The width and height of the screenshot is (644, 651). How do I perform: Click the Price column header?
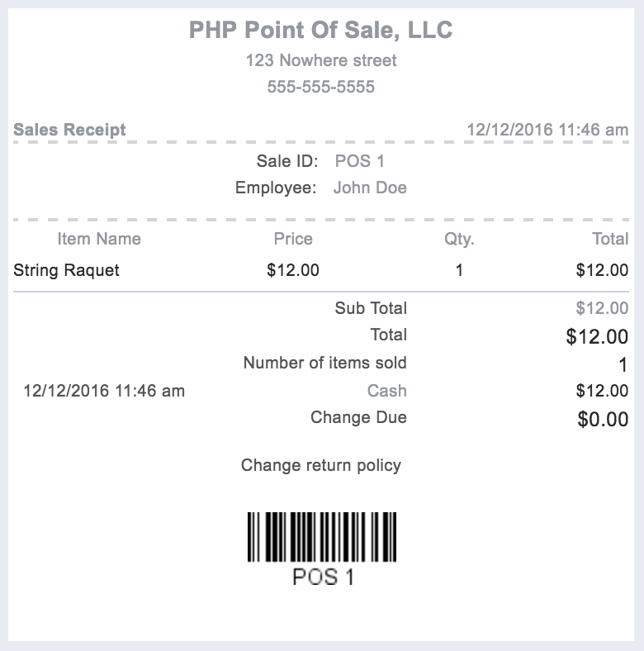(x=293, y=239)
